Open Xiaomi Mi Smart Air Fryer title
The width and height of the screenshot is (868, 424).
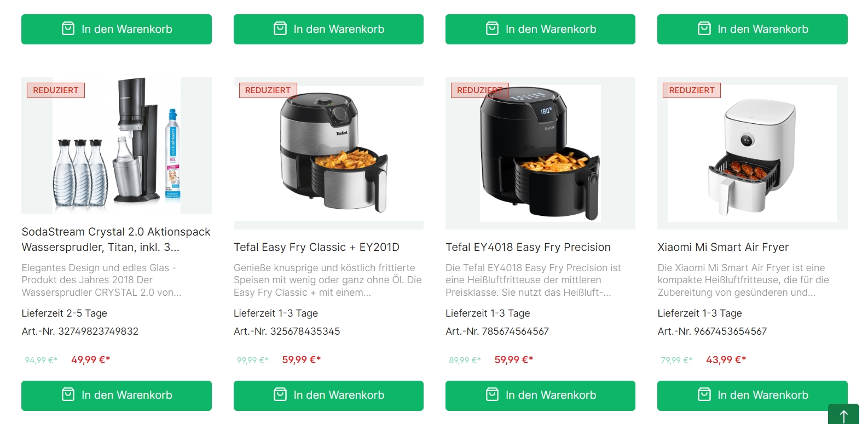[x=723, y=247]
